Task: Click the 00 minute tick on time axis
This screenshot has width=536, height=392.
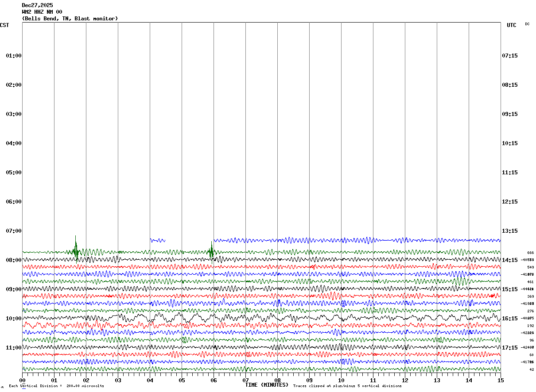Action: [22, 380]
